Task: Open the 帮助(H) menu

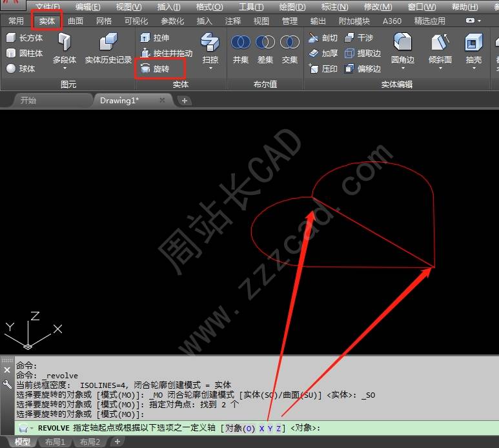Action: tap(465, 6)
